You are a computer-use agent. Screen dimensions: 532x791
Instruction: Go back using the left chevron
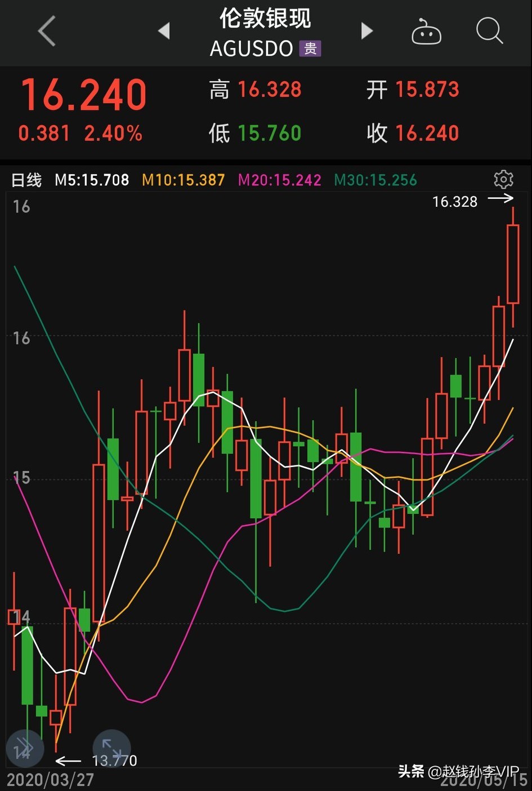click(47, 31)
